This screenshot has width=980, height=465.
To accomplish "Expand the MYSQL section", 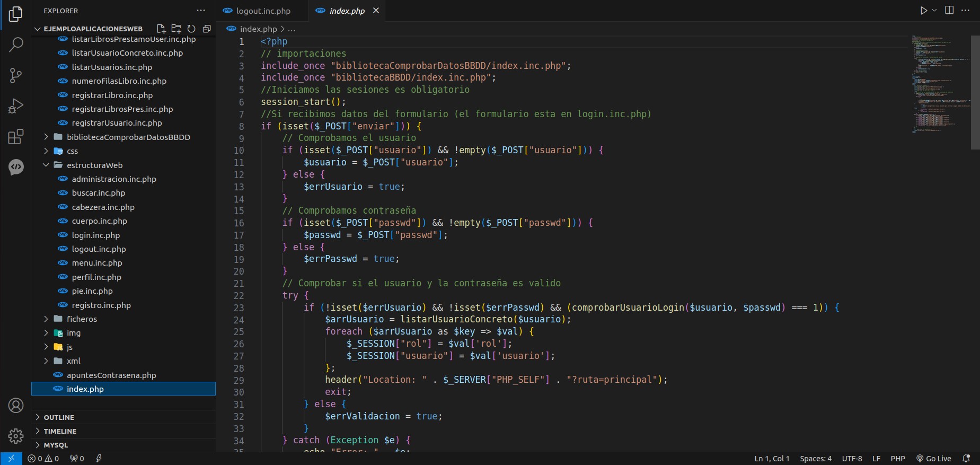I will coord(123,445).
